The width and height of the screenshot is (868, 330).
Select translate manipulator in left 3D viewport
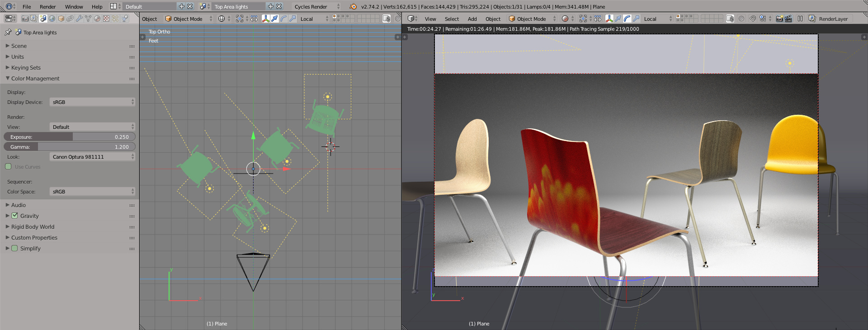tap(274, 19)
